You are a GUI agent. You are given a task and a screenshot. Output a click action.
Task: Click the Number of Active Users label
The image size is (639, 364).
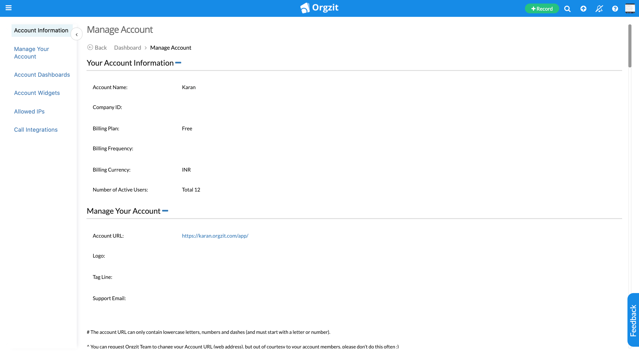[x=120, y=190]
